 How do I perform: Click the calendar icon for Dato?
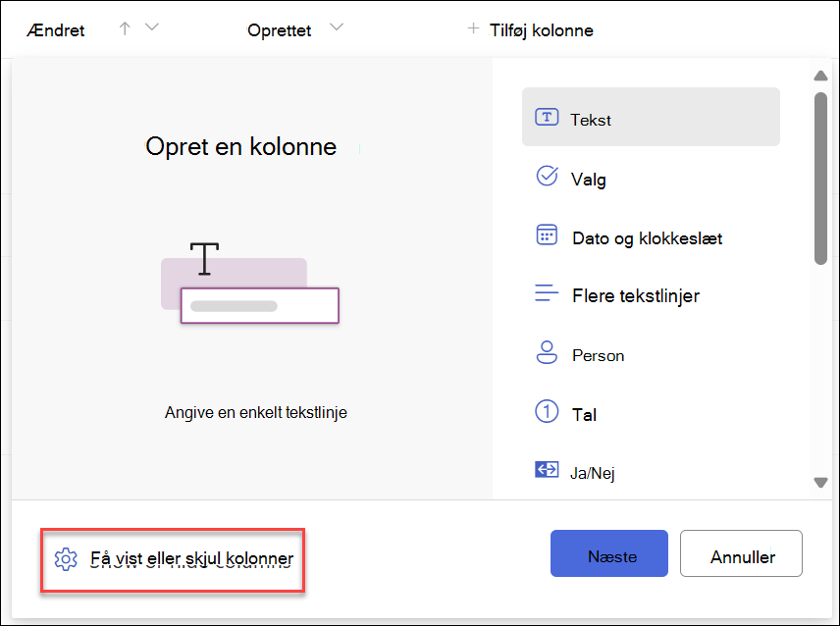[547, 235]
